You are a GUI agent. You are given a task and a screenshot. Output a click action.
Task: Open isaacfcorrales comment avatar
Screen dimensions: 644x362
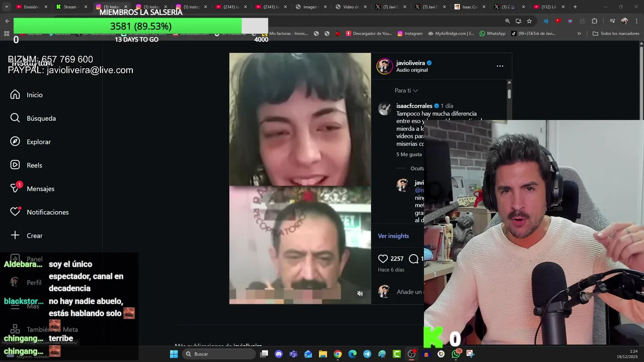[384, 109]
